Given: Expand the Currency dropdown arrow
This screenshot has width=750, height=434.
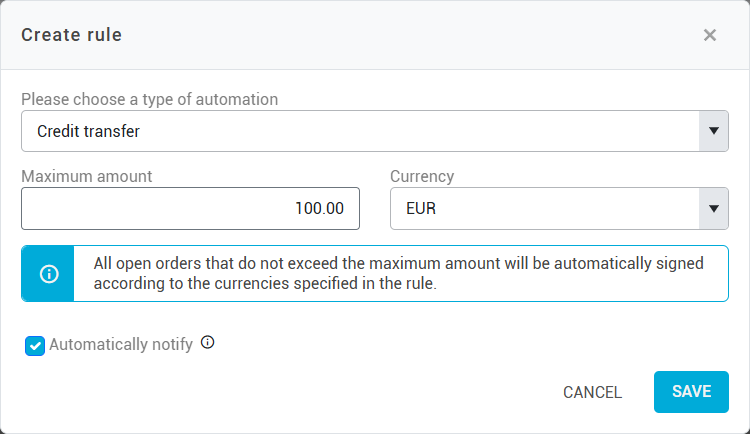Looking at the screenshot, I should (x=713, y=209).
